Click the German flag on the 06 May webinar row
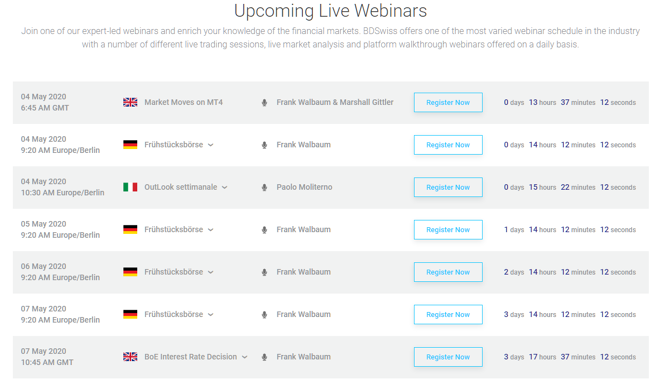The height and width of the screenshot is (384, 660). click(130, 272)
